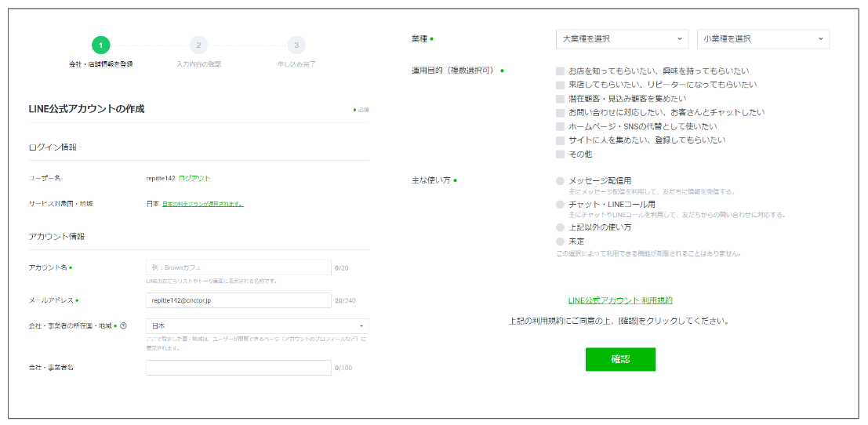Image resolution: width=868 pixels, height=425 pixels.
Task: Focus the アカウント名 input field
Action: [238, 268]
